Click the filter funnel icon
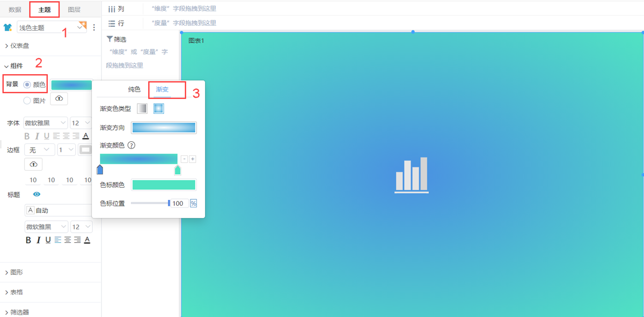 point(109,39)
